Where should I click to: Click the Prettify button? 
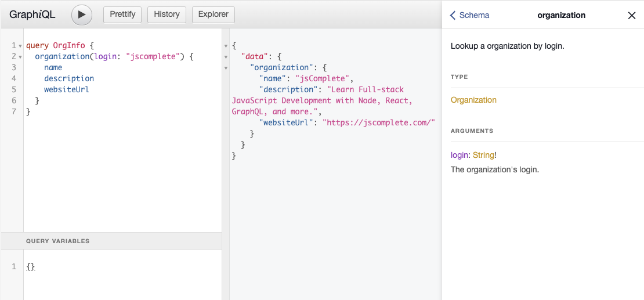click(122, 15)
